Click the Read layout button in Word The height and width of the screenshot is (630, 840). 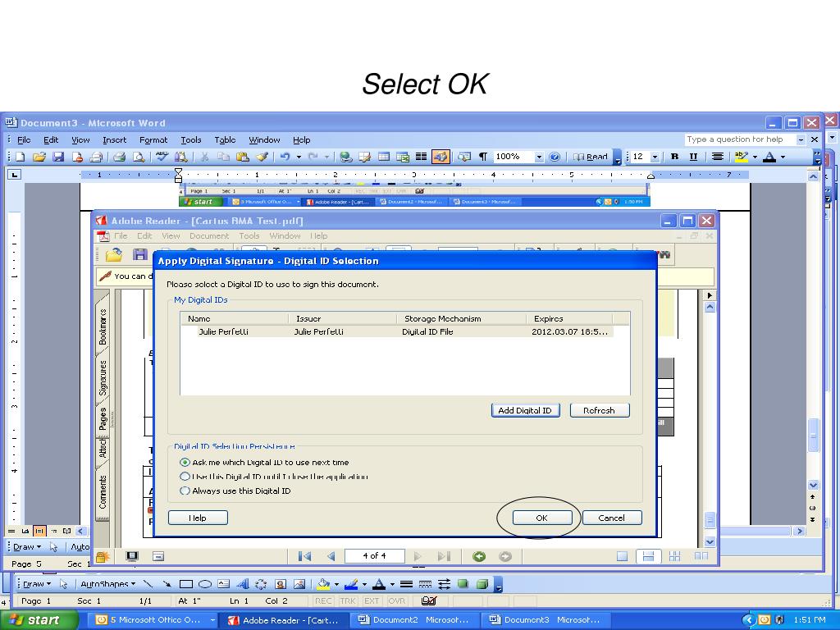(x=591, y=157)
